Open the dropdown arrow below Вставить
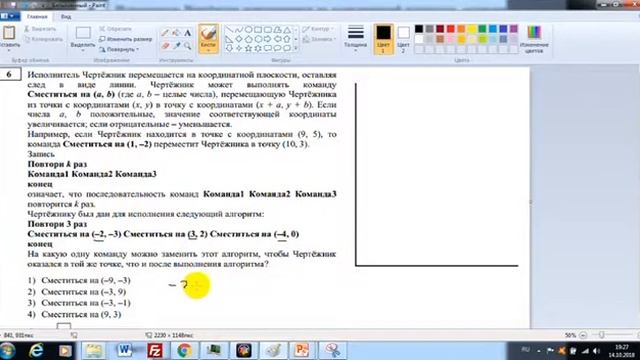The image size is (640, 360). 9,50
